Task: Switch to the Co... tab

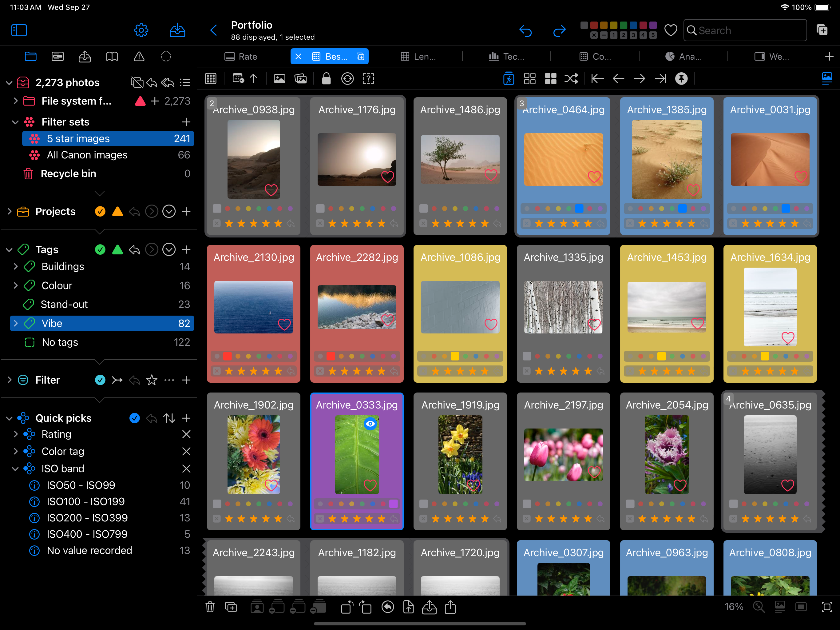Action: (x=595, y=57)
